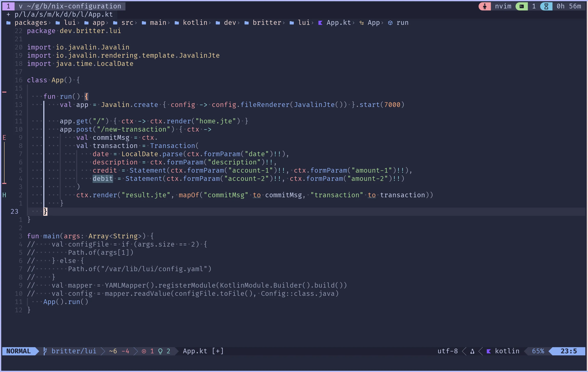Image resolution: width=588 pixels, height=372 pixels.
Task: Click the App.kt [+] statusline segment
Action: [x=203, y=351]
